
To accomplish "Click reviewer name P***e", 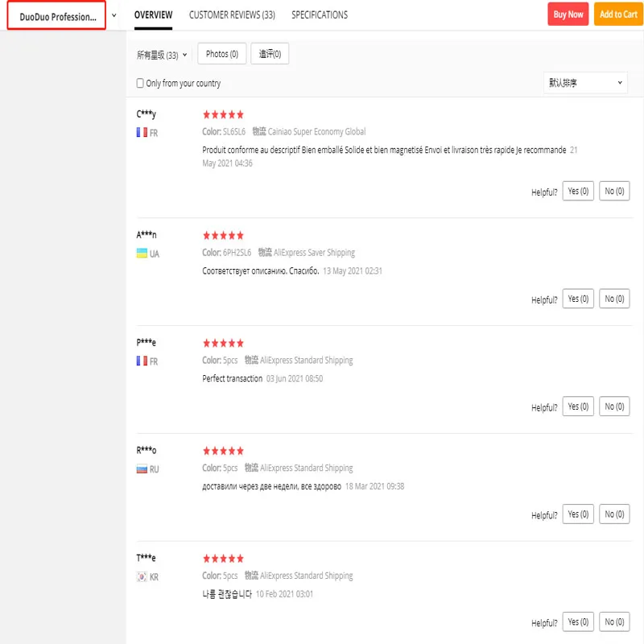I will (x=147, y=342).
